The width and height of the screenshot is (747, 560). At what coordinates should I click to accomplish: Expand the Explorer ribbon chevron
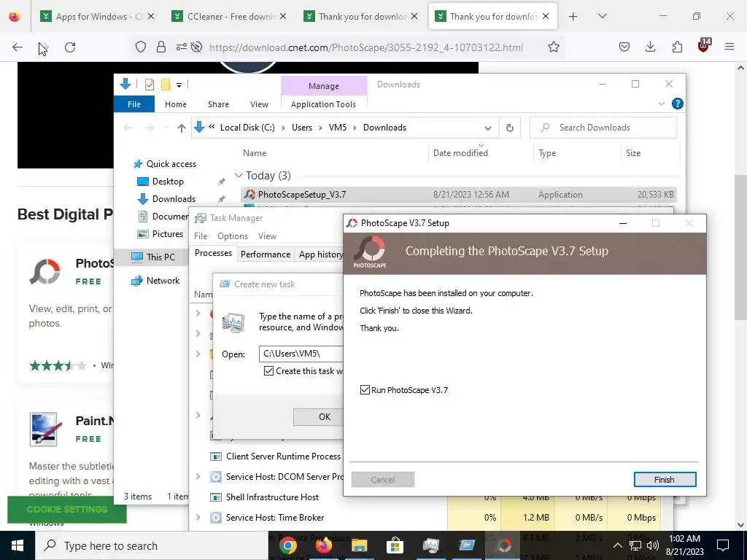pos(661,104)
